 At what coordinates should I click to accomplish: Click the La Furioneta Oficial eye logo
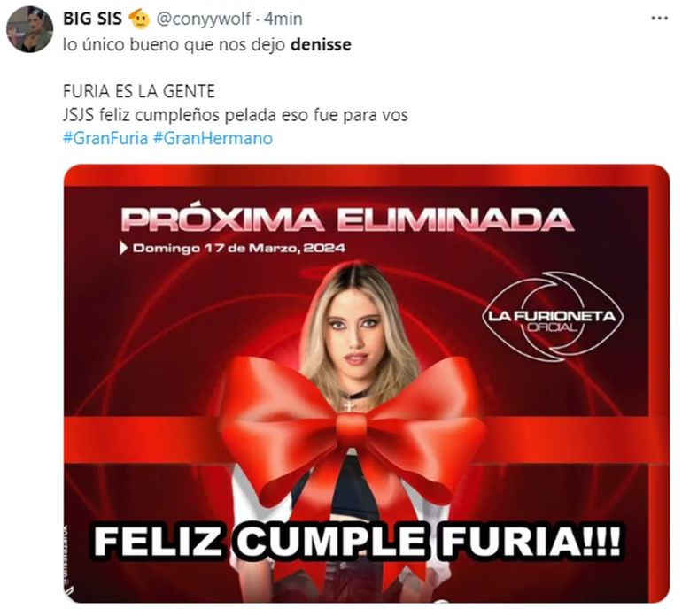pos(553,316)
